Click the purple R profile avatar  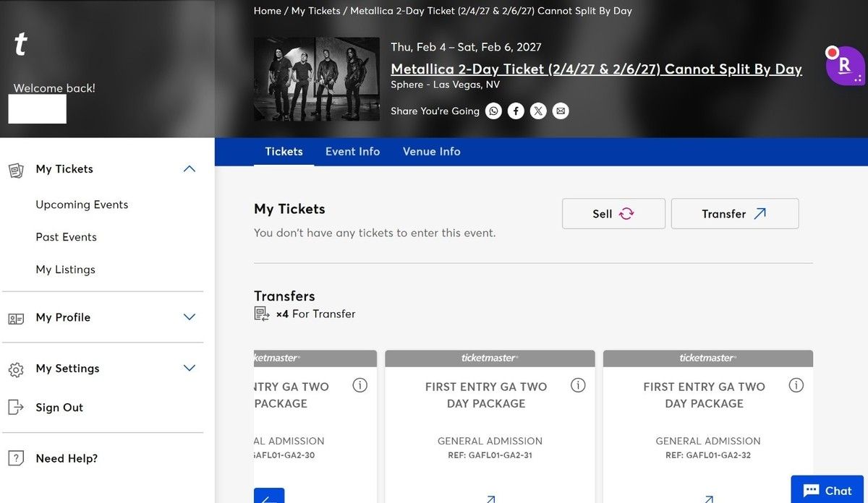(845, 66)
